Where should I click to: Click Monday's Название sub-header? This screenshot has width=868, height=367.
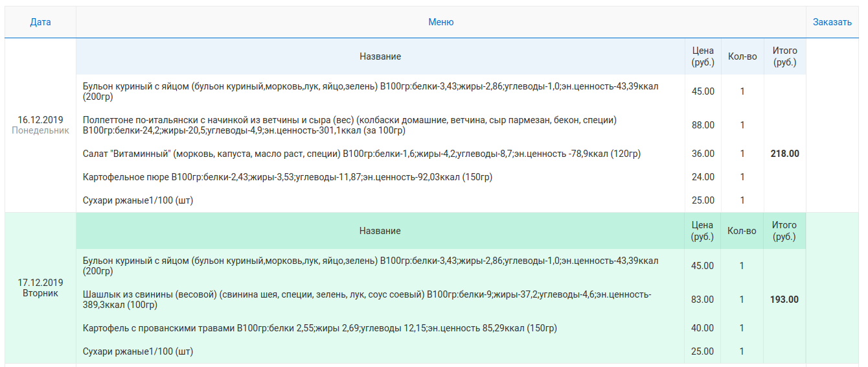click(x=380, y=56)
